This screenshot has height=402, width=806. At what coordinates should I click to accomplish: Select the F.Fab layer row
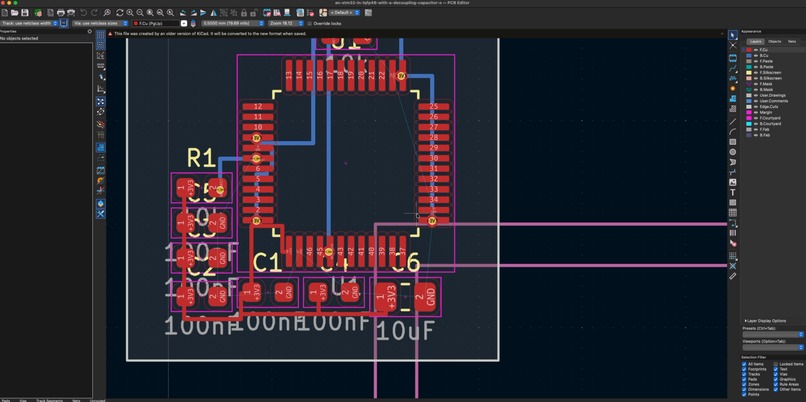(x=771, y=130)
